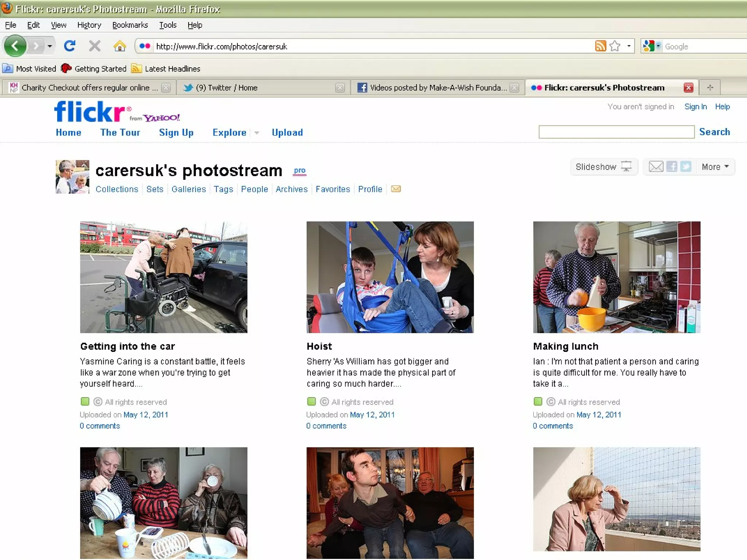Open the Galleries link

(x=189, y=189)
